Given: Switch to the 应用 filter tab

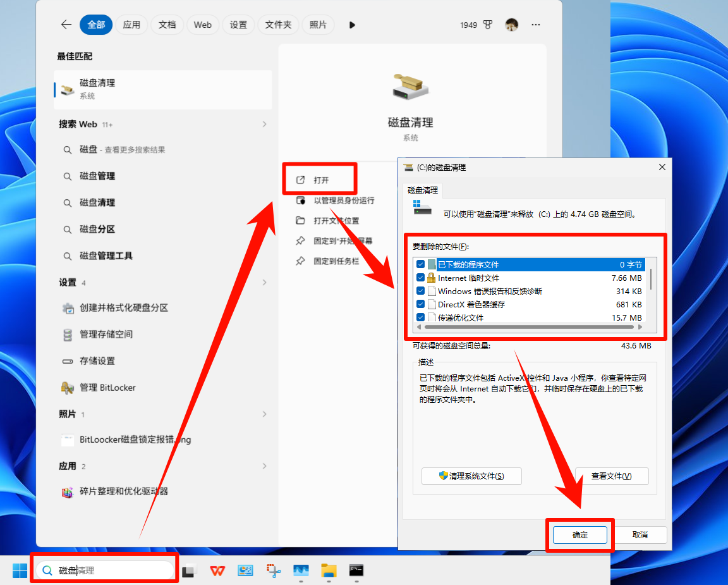Looking at the screenshot, I should pyautogui.click(x=131, y=25).
